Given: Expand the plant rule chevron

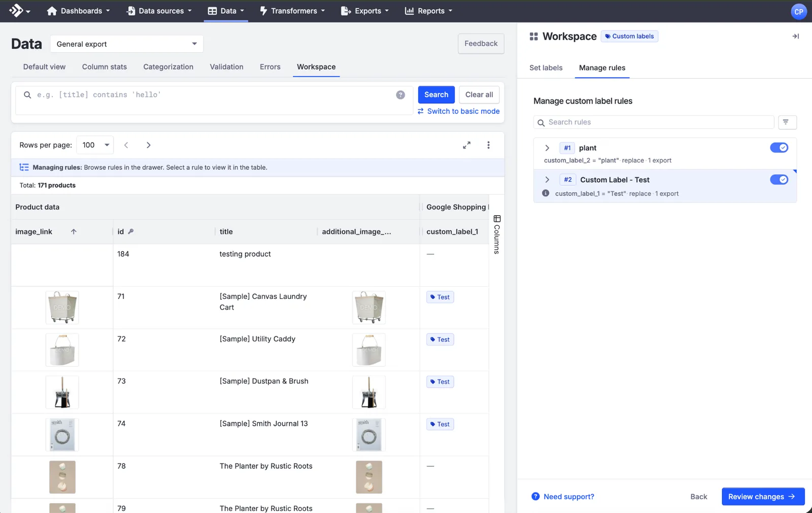Looking at the screenshot, I should pos(547,148).
